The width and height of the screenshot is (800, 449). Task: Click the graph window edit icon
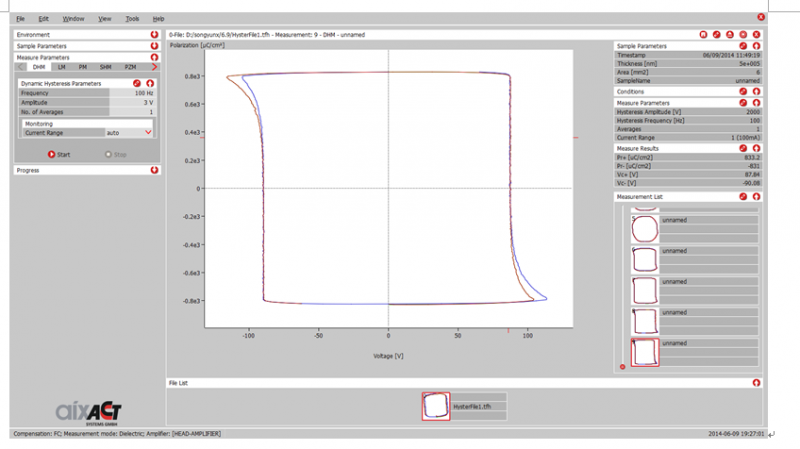(716, 34)
